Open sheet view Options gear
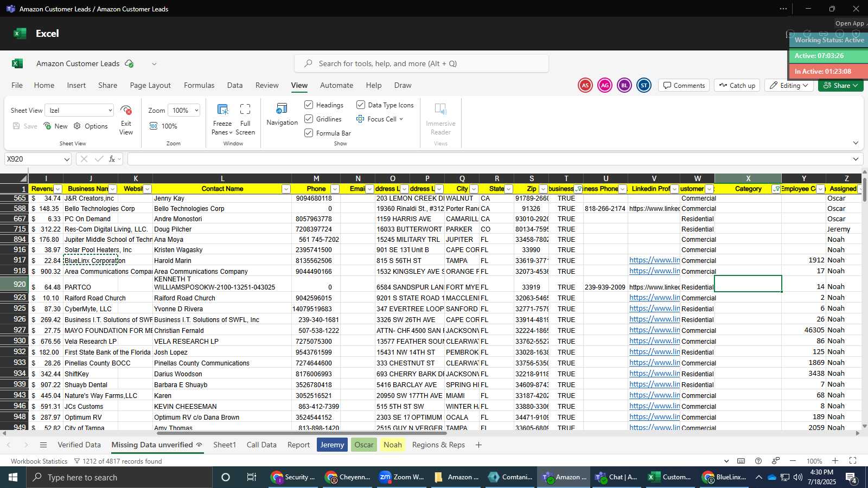The width and height of the screenshot is (868, 488). coord(91,126)
